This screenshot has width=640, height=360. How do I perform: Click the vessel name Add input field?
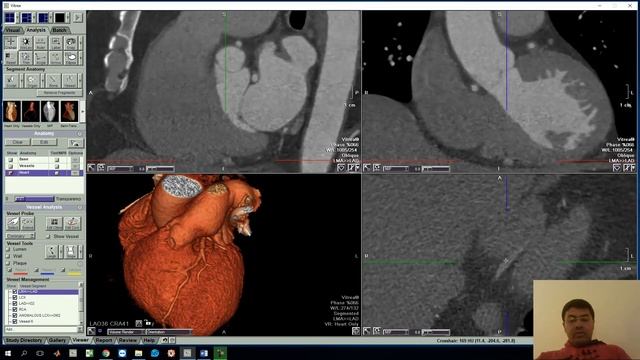pyautogui.click(x=40, y=329)
